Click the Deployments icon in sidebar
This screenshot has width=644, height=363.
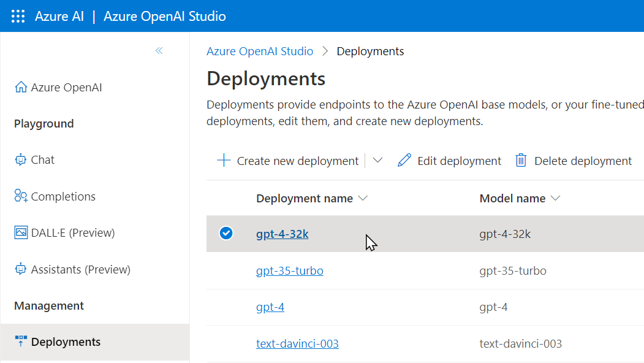point(21,341)
